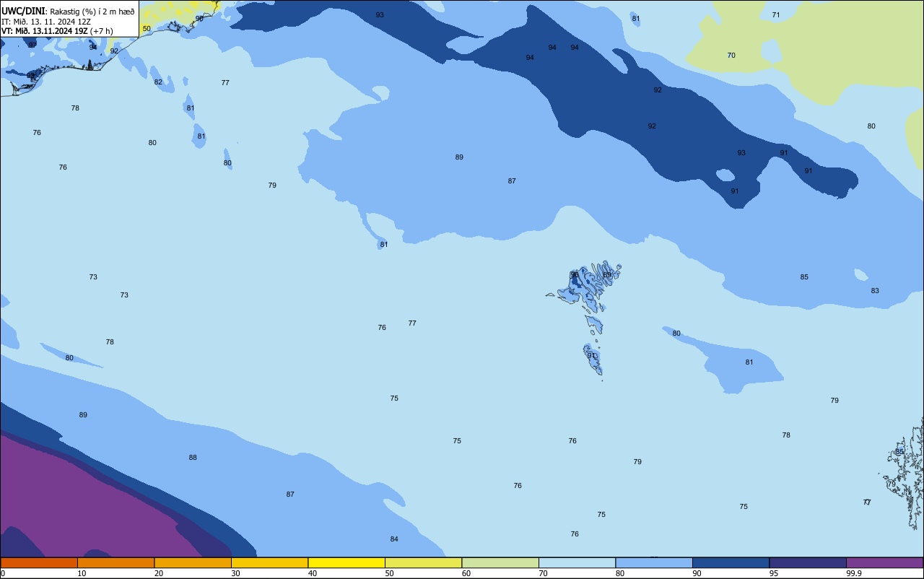Click the legend tick label "10"
The height and width of the screenshot is (579, 924).
tap(82, 573)
